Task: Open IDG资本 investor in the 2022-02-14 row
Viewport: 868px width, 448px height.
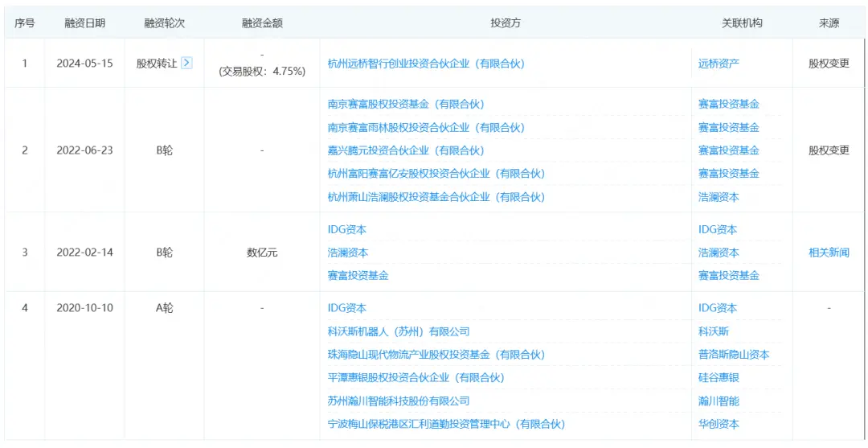Action: [x=347, y=229]
